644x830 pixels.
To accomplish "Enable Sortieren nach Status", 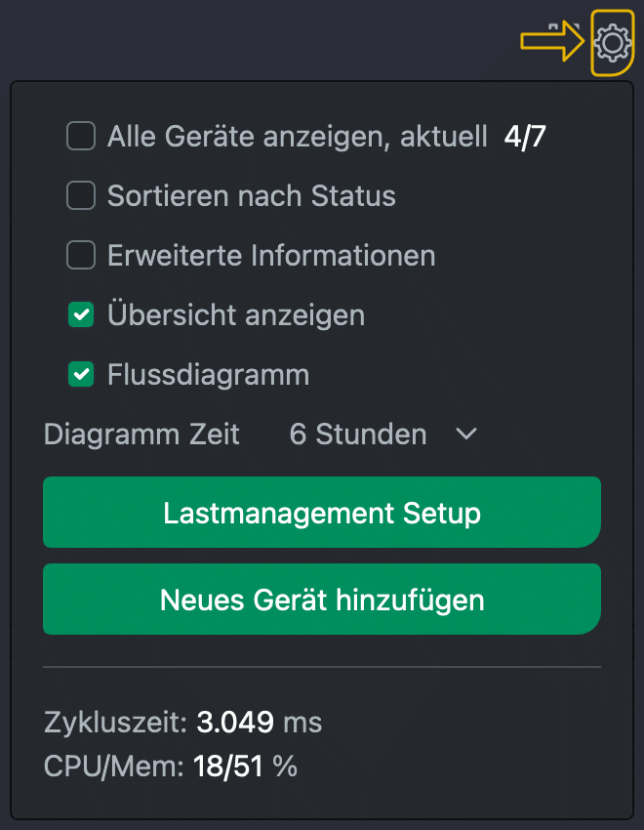I will pos(81,195).
